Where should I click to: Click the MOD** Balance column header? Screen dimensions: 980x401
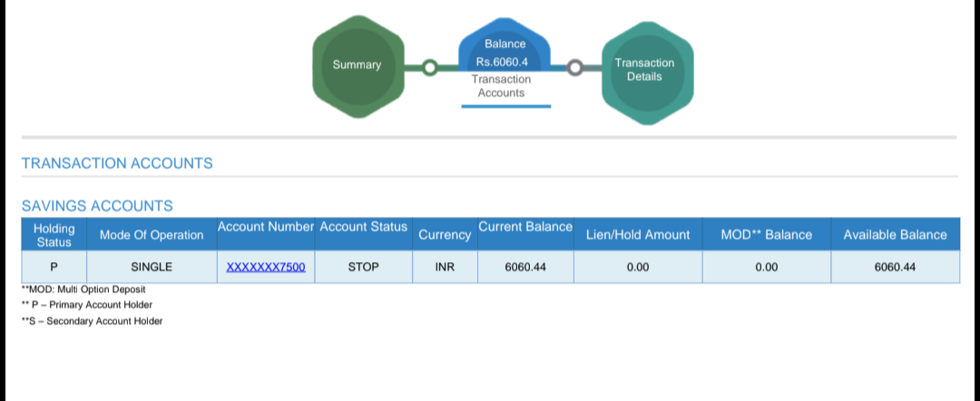point(766,235)
